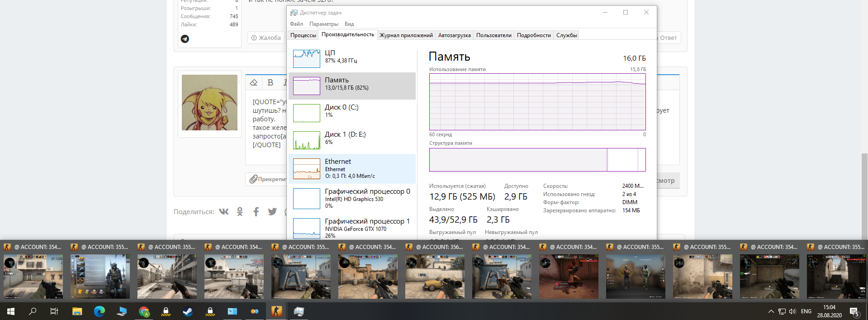Screen dimensions: 868x320
Task: Open the volume tray icon
Action: coord(792,311)
